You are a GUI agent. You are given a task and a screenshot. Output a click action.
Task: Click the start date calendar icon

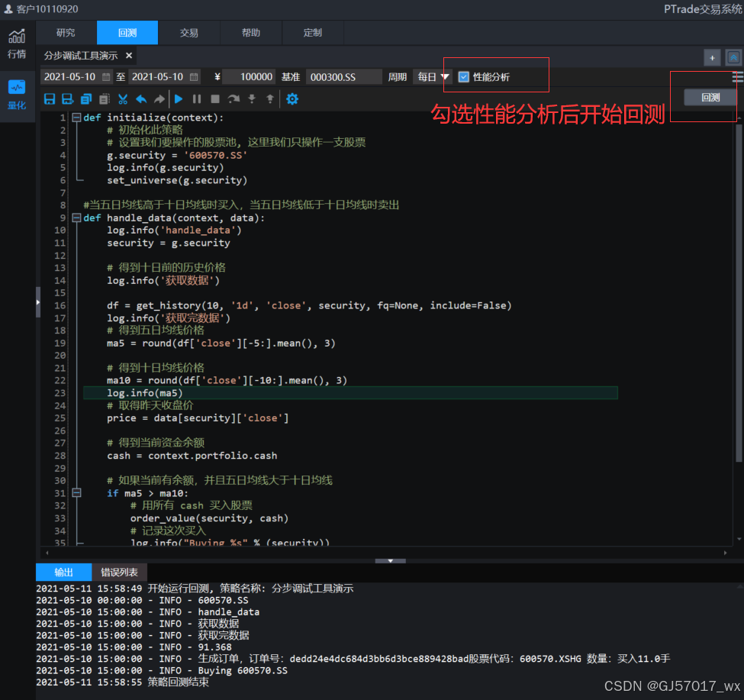point(106,77)
